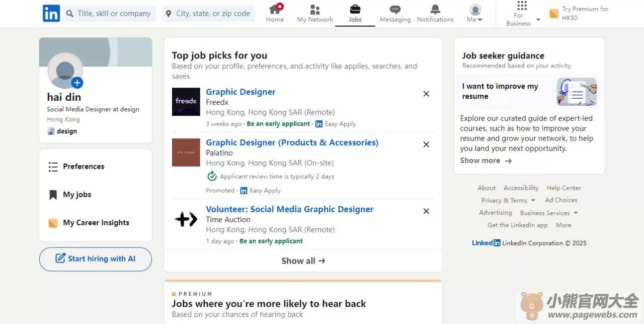Image resolution: width=644 pixels, height=324 pixels.
Task: Open My Network in the navigation bar
Action: [x=315, y=13]
